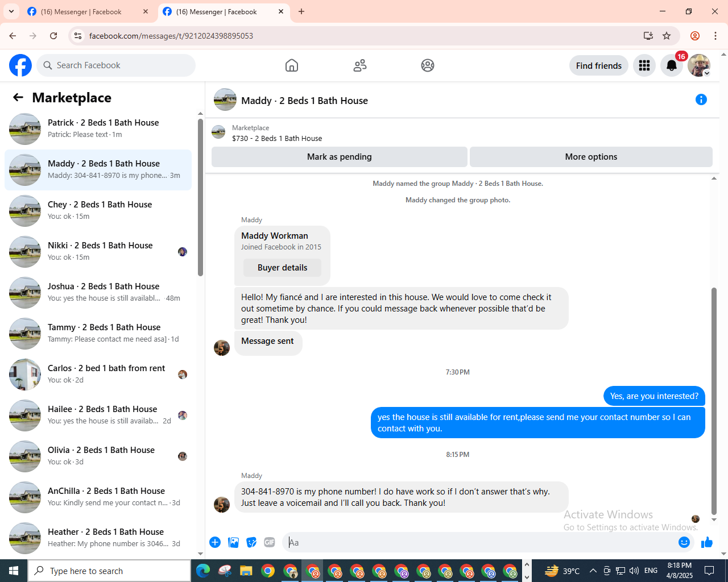
Task: Click Find friends button
Action: [x=599, y=65]
